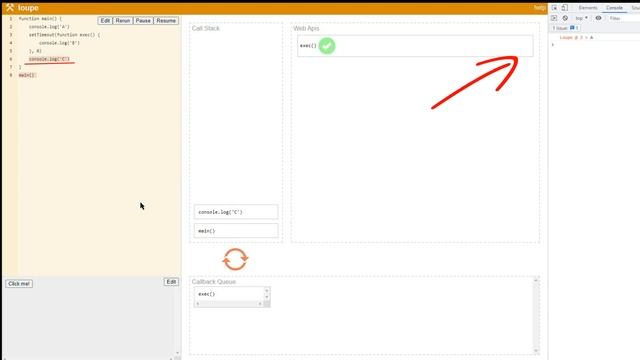Click the live expression eye icon
This screenshot has width=640, height=360.
click(598, 18)
